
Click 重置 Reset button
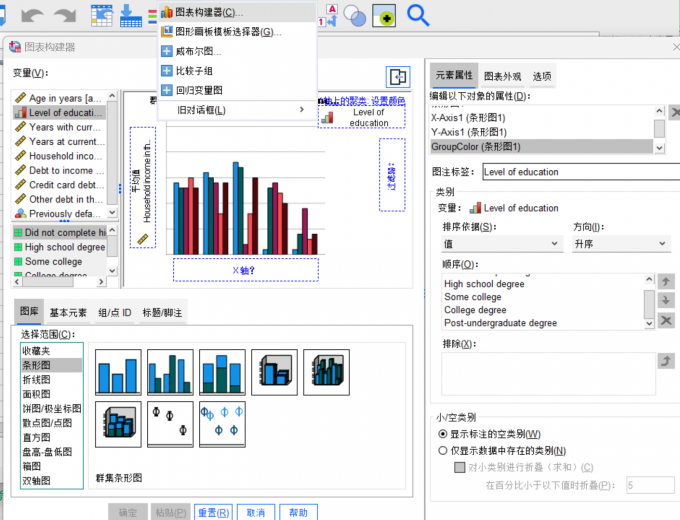213,513
